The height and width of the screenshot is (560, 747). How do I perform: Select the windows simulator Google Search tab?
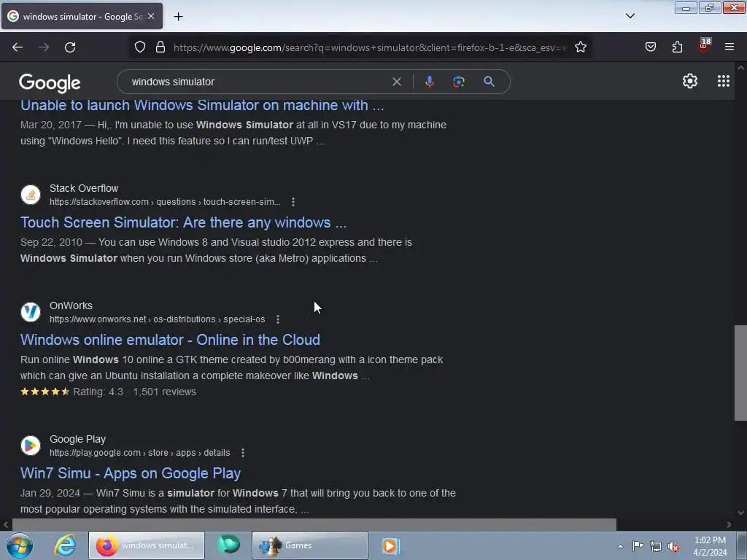coord(82,16)
